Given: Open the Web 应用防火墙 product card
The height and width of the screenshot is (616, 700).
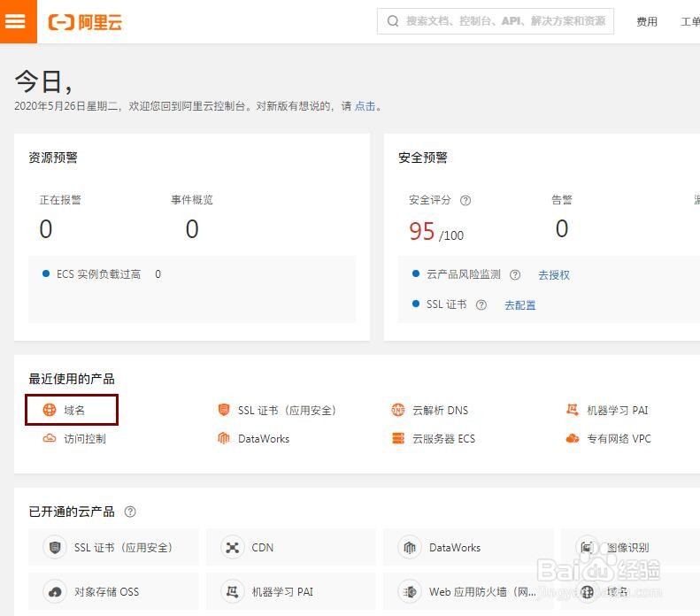Looking at the screenshot, I should [468, 591].
